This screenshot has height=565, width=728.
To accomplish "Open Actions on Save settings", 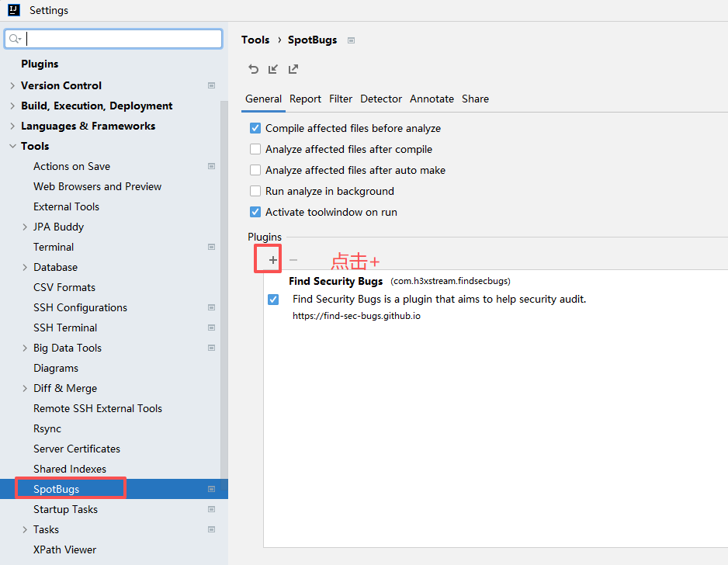I will pyautogui.click(x=71, y=166).
